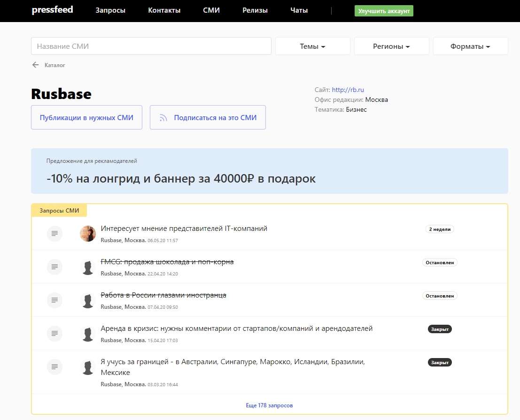The image size is (520, 420).
Task: Click the back arrow next to Каталог
Action: point(35,65)
